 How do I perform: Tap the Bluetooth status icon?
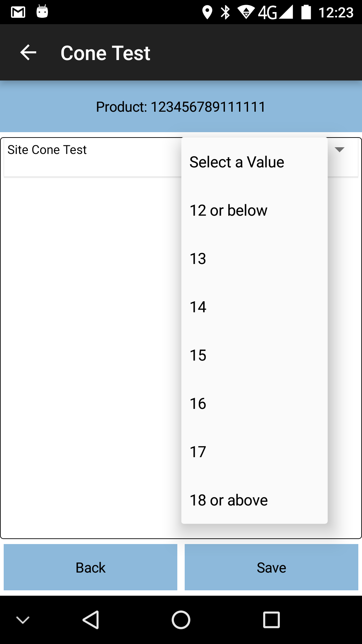click(x=226, y=12)
